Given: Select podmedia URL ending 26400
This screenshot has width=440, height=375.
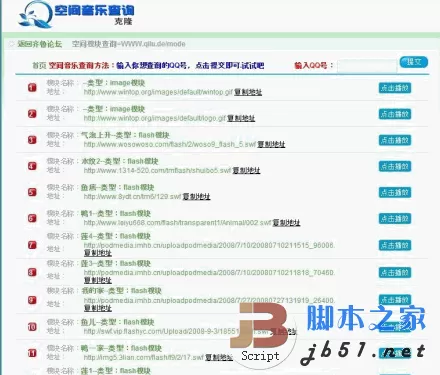Looking at the screenshot, I should (x=209, y=300).
